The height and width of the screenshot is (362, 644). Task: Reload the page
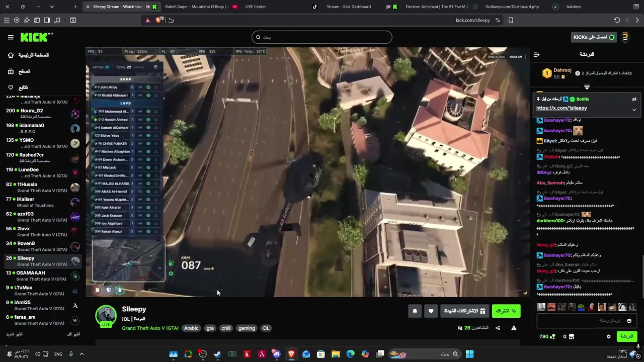[617, 20]
